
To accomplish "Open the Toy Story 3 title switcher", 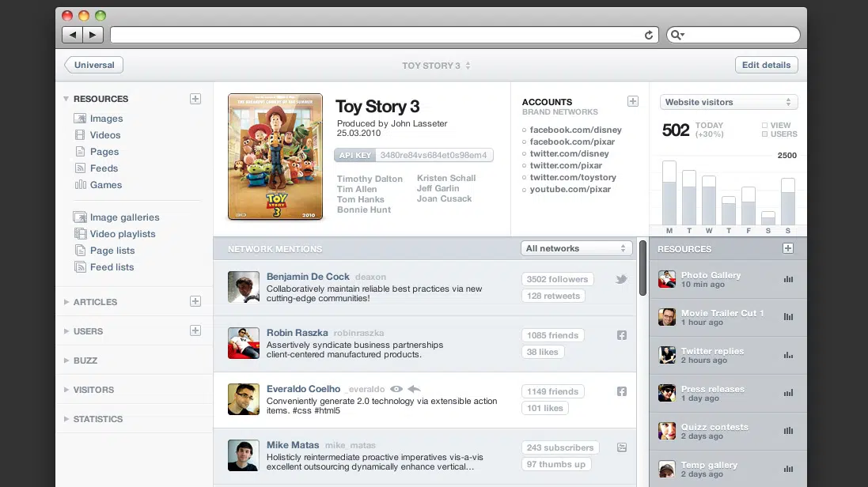I will point(435,66).
